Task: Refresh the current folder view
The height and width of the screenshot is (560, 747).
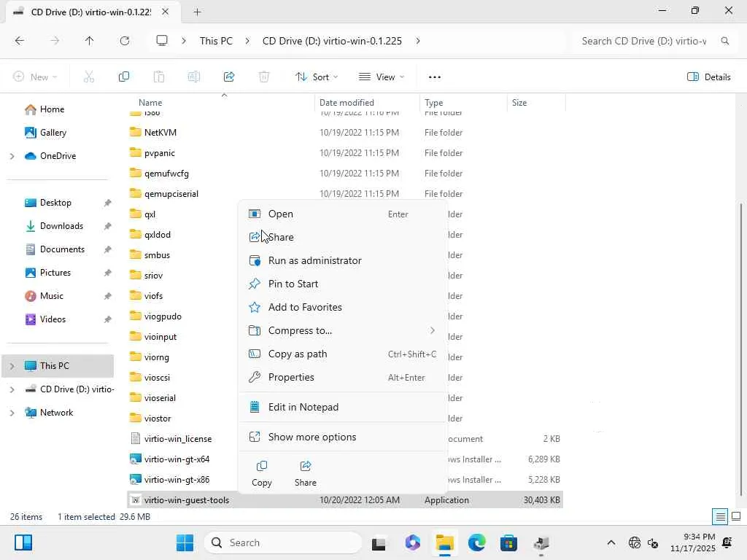Action: pos(124,41)
